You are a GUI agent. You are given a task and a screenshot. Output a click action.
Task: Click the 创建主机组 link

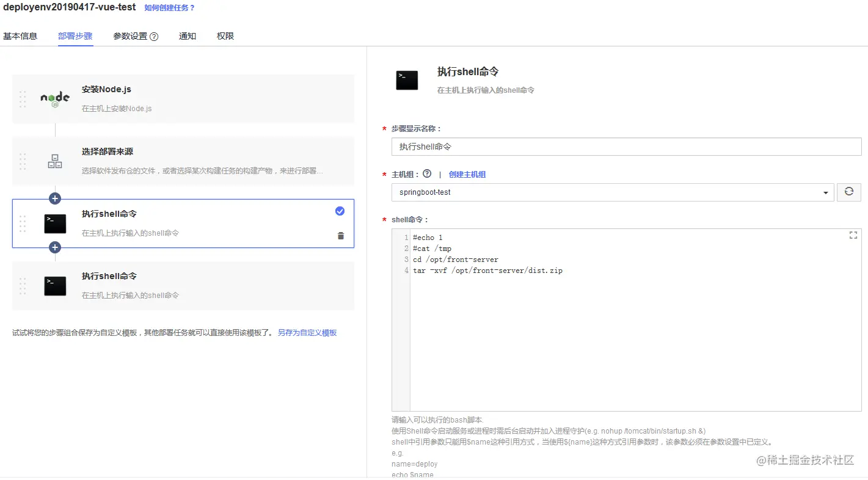coord(467,174)
